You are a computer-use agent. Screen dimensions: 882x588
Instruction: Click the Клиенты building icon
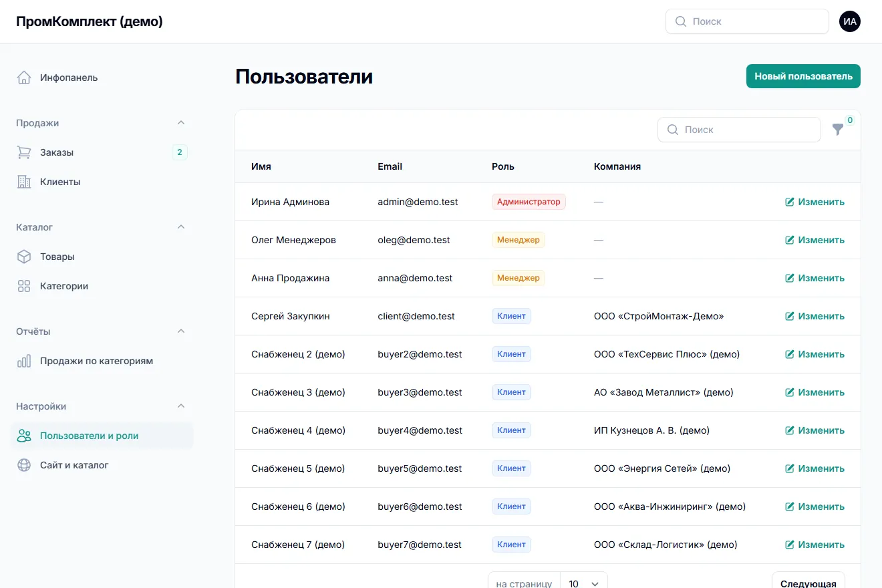click(24, 182)
